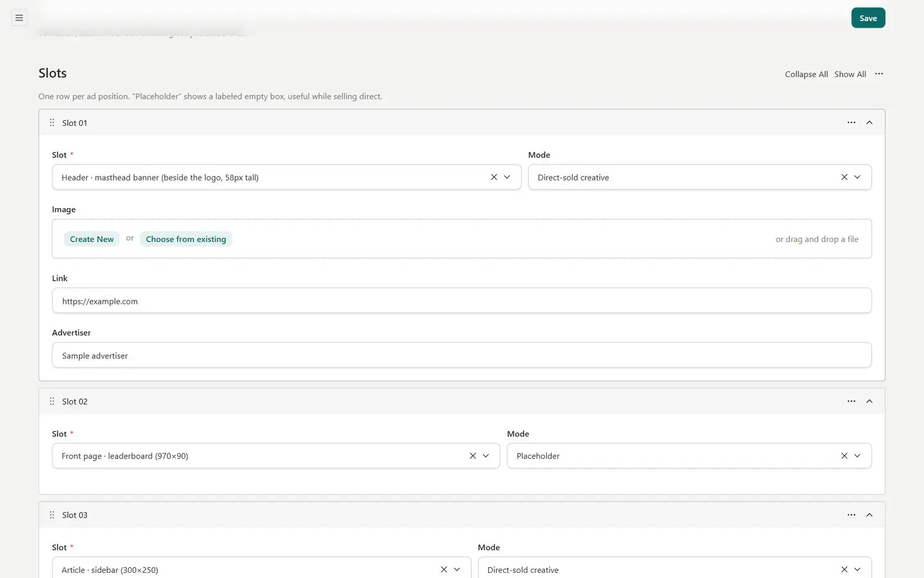The image size is (924, 578).
Task: Collapse the Slot 03 row
Action: pos(869,515)
